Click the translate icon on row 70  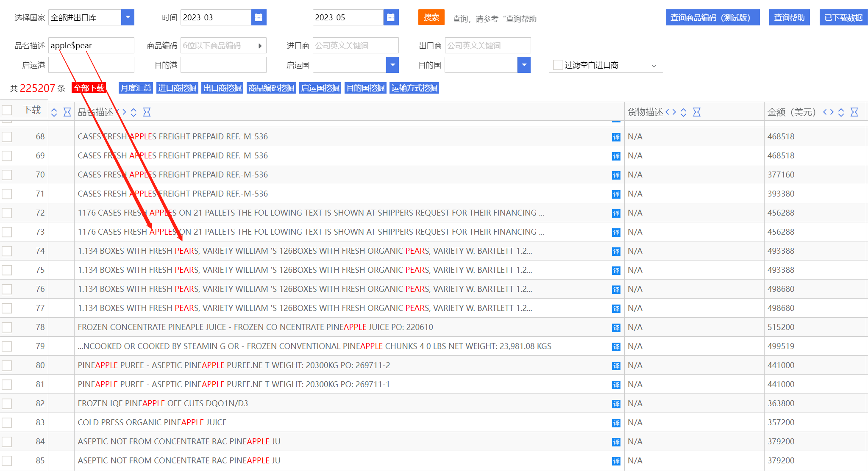point(616,175)
